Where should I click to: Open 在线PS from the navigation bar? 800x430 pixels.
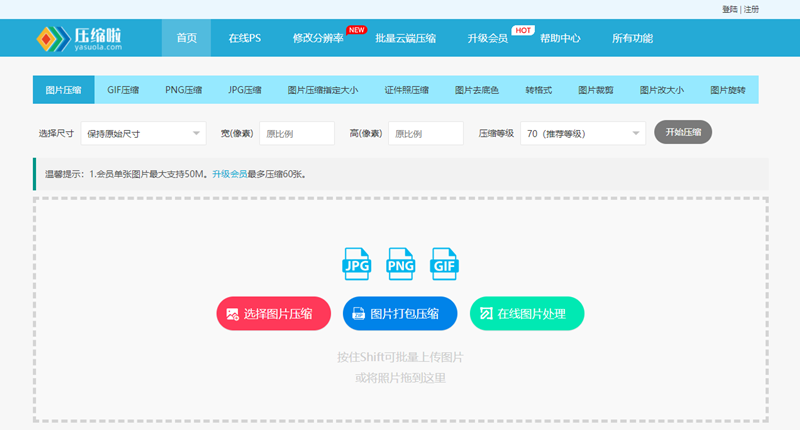tap(244, 38)
